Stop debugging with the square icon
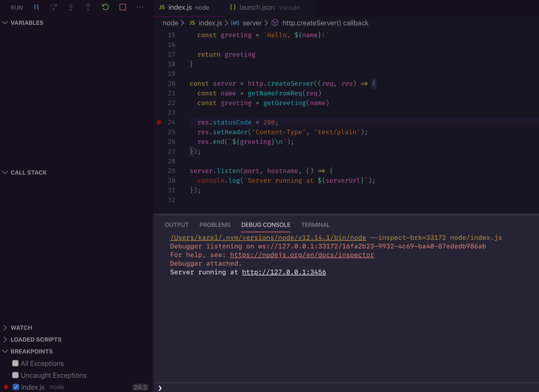 pyautogui.click(x=123, y=7)
